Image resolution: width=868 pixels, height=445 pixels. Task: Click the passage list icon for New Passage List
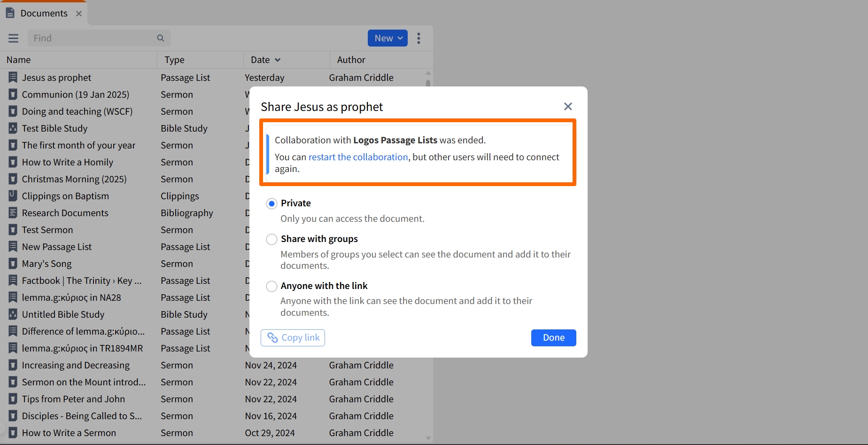point(13,247)
